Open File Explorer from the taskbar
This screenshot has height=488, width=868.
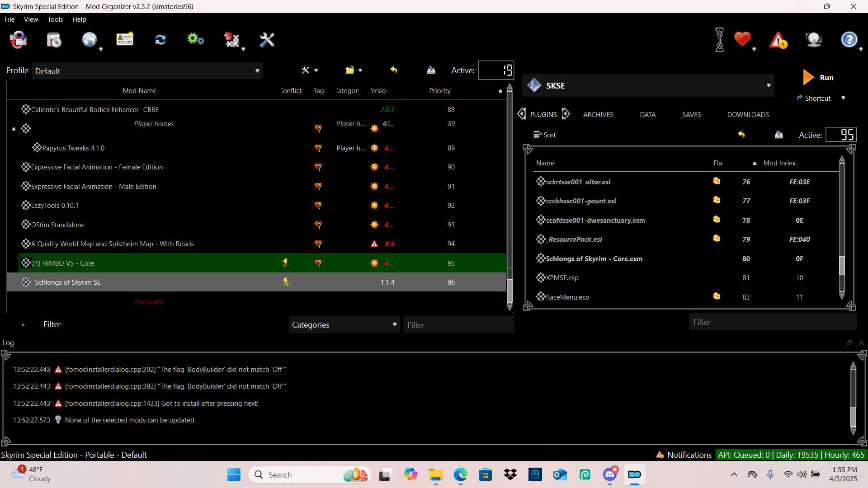pos(436,475)
